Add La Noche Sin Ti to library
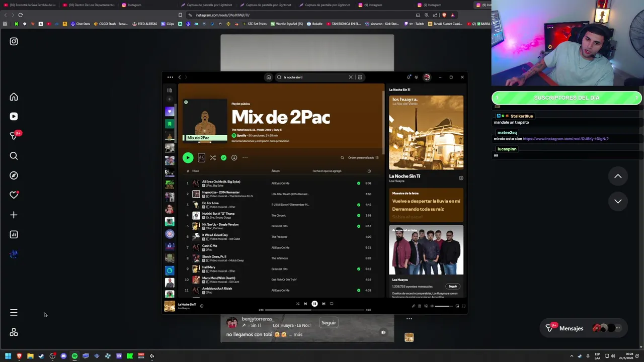 click(x=461, y=178)
